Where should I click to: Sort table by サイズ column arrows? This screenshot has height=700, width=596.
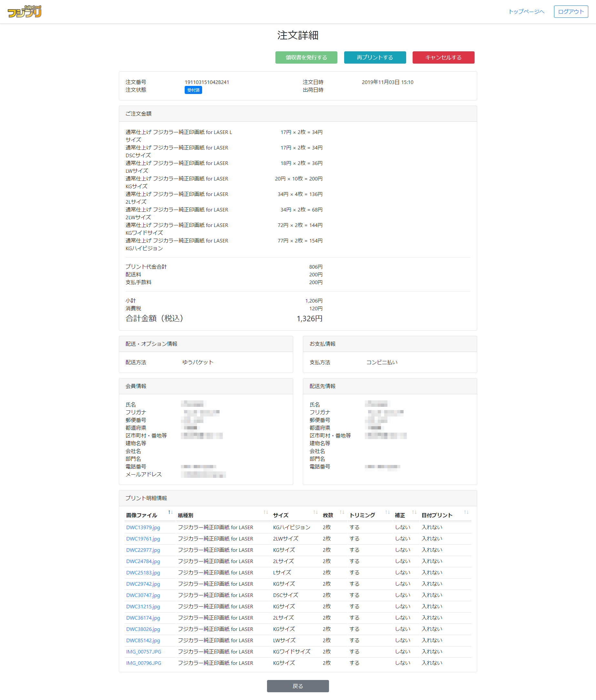315,512
